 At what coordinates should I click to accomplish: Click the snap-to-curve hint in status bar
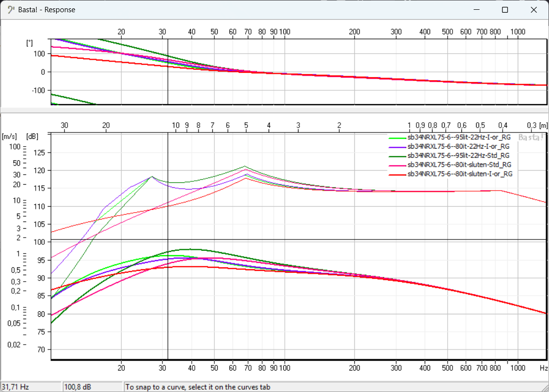[x=198, y=387]
